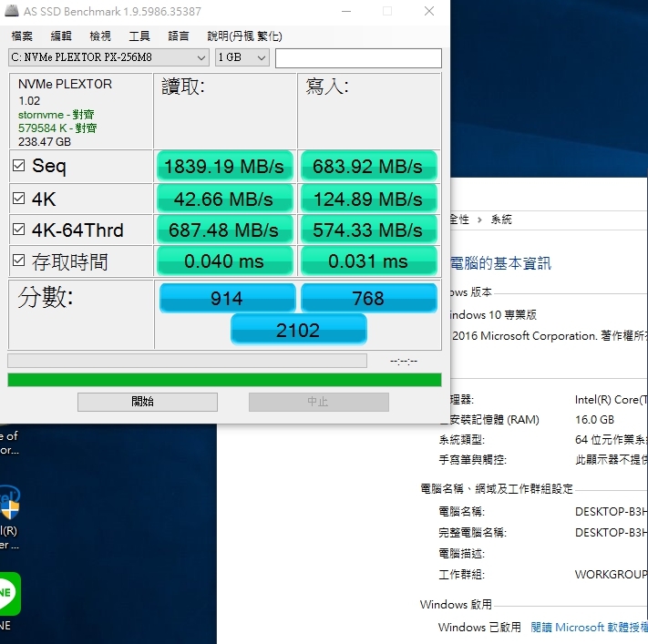Open the Intel shield desktop shortcut icon
Viewport: 648px width, 644px height.
(x=10, y=502)
